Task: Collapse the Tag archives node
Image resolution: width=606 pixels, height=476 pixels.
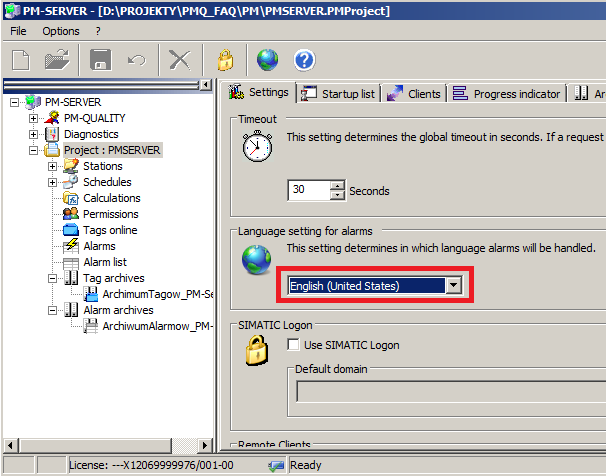Action: (x=52, y=279)
